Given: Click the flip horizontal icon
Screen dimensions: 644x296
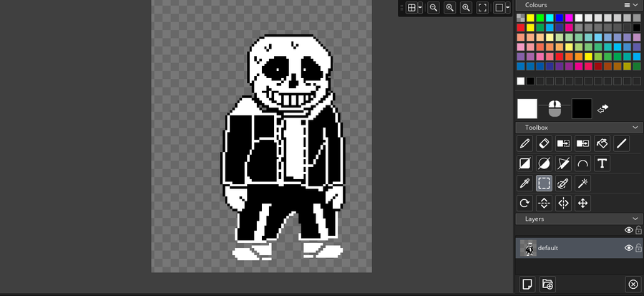Looking at the screenshot, I should click(563, 203).
